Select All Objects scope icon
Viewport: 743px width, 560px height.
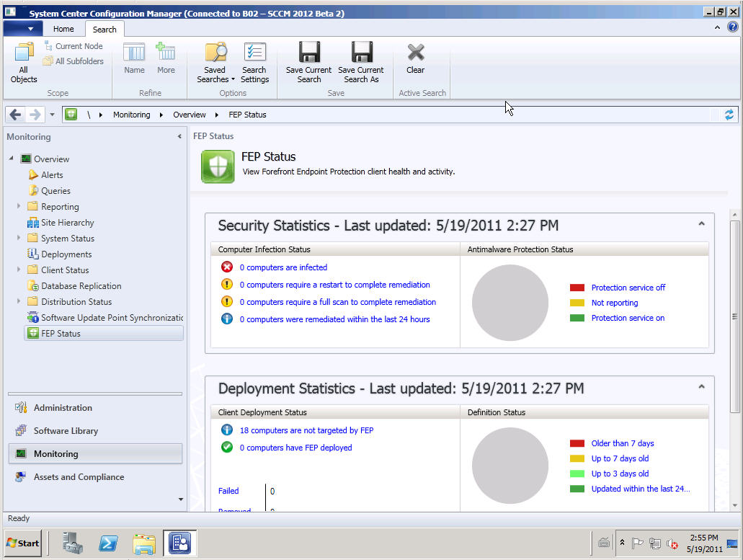click(x=24, y=63)
